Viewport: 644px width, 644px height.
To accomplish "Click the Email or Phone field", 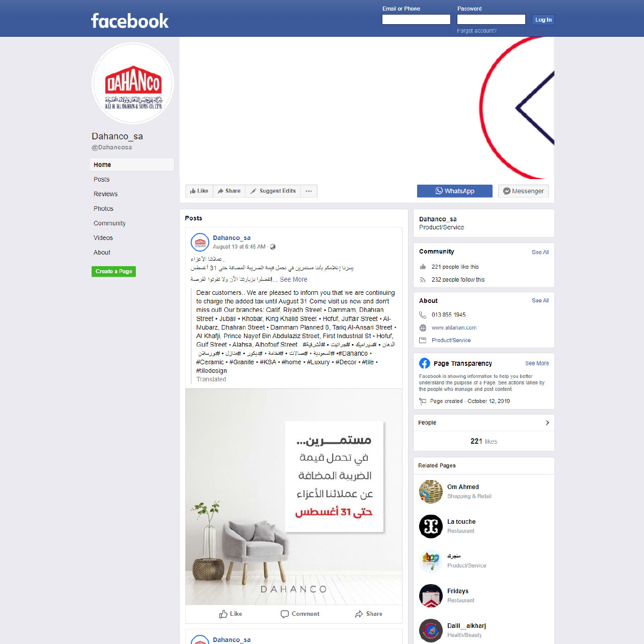I will (416, 20).
